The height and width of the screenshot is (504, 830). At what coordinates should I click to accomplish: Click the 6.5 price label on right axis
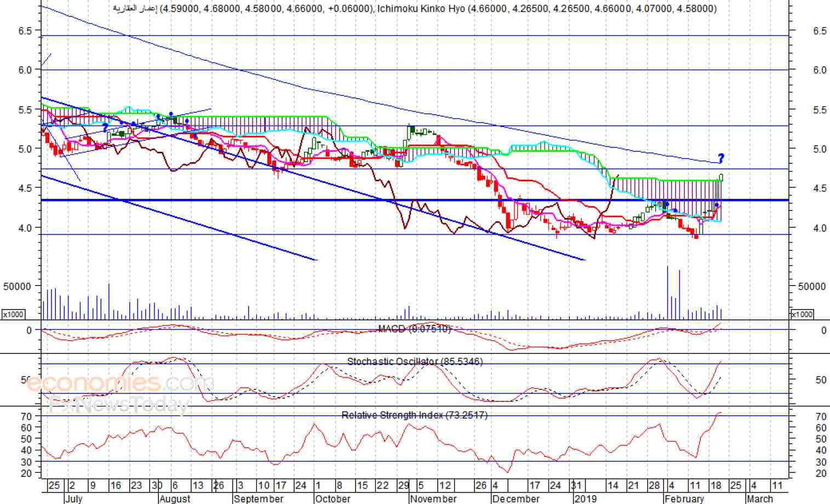pos(820,31)
